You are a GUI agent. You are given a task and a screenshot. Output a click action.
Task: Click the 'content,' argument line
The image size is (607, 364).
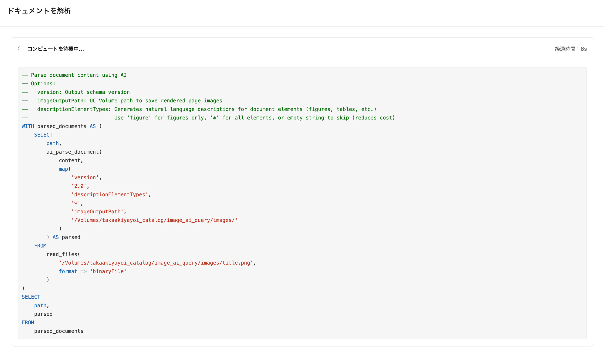71,160
